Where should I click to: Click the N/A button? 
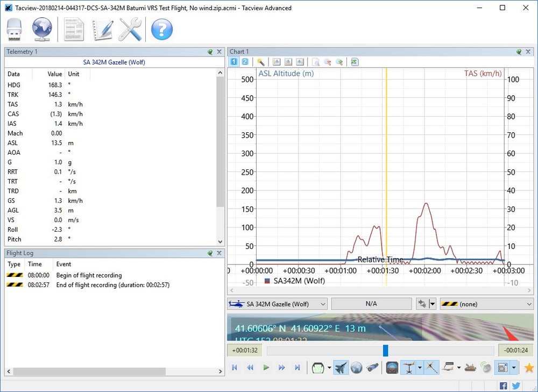tap(371, 304)
